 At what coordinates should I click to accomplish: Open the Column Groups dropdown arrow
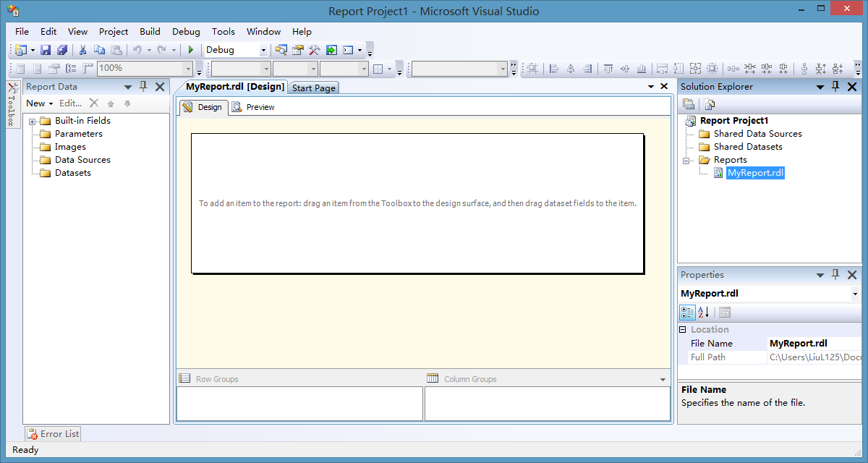click(x=663, y=379)
